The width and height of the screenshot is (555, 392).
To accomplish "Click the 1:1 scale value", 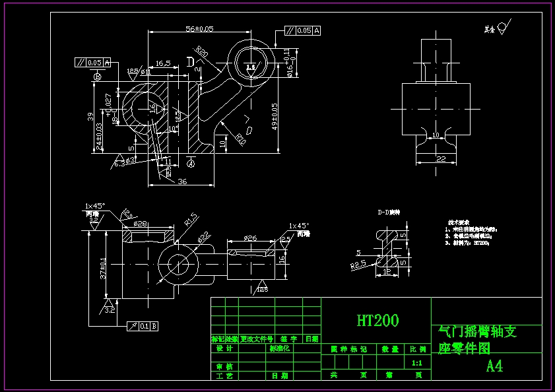I will tap(417, 363).
